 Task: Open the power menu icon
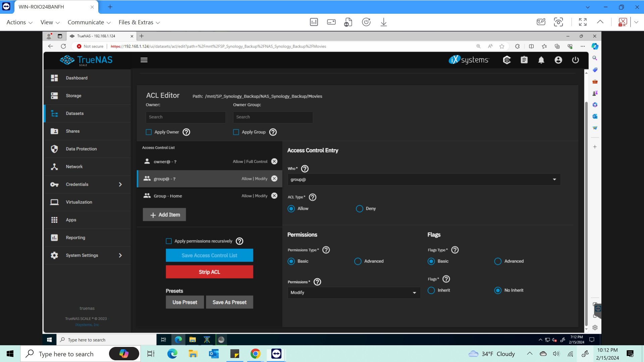[575, 60]
